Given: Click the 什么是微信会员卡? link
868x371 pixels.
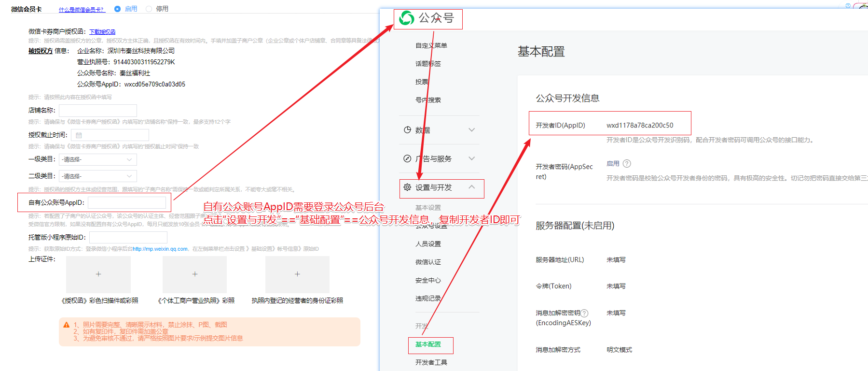Looking at the screenshot, I should [x=81, y=10].
